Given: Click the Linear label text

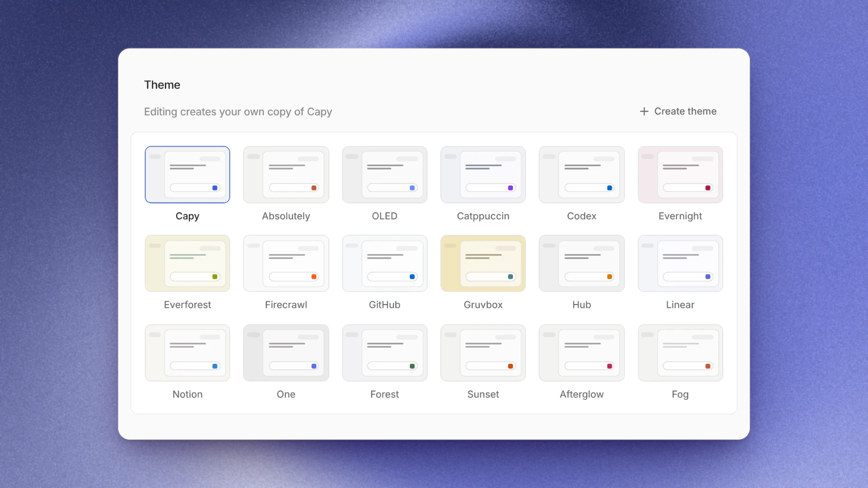Looking at the screenshot, I should pos(681,305).
